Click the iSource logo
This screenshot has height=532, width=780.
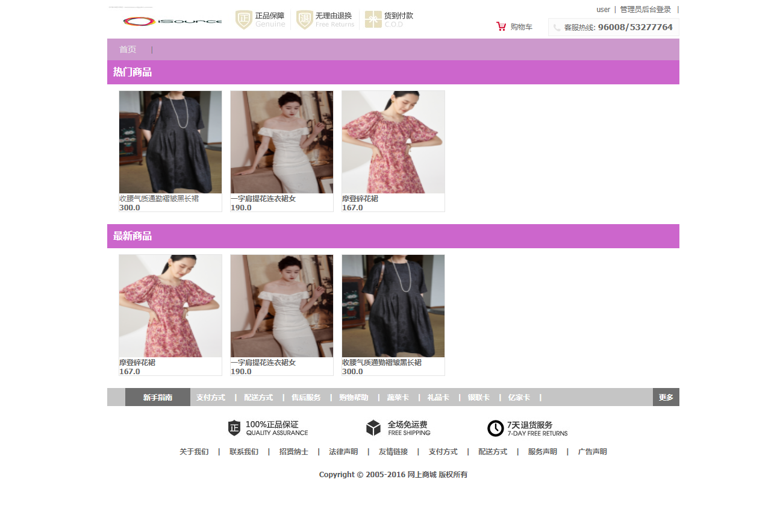click(x=172, y=22)
